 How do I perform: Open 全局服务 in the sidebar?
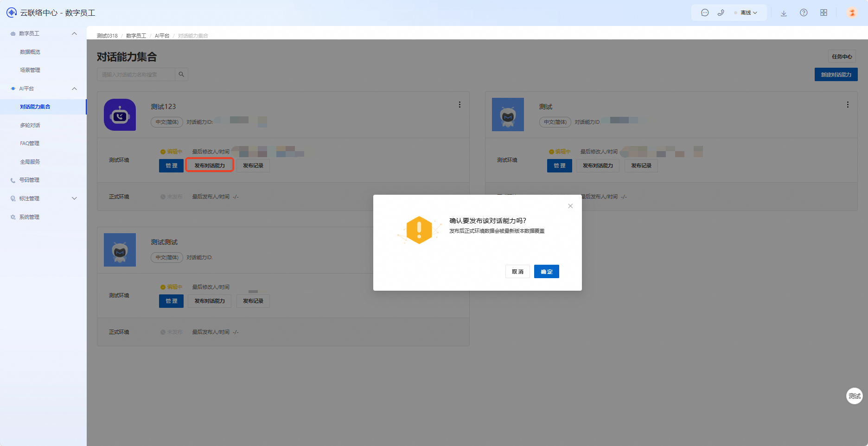pos(30,162)
